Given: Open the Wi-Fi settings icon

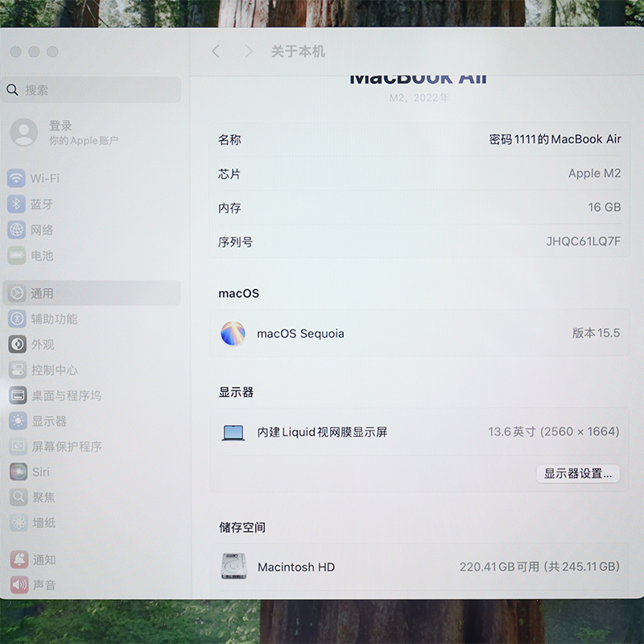Looking at the screenshot, I should click(x=16, y=178).
